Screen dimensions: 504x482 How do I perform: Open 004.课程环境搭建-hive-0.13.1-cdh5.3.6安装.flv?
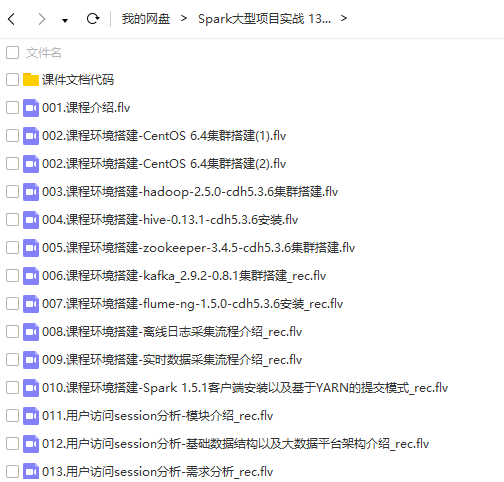point(170,220)
